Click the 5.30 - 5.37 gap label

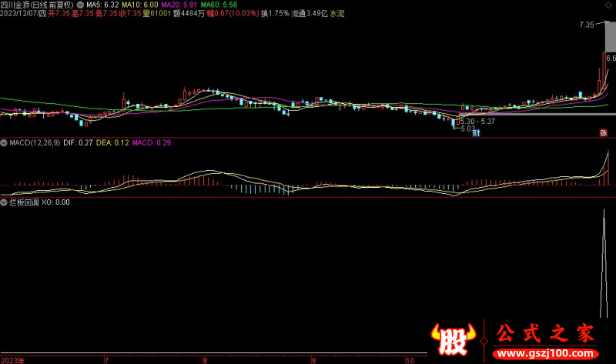pos(477,122)
